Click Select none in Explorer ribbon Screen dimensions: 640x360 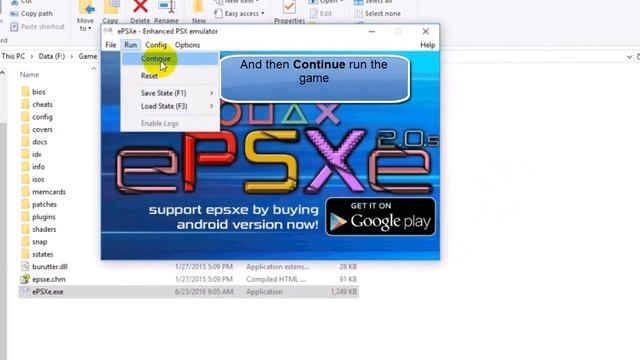click(378, 13)
